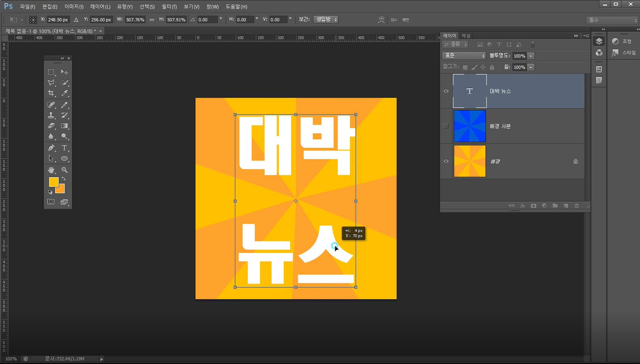Hide the 대박 뉴스 text layer

(x=446, y=91)
